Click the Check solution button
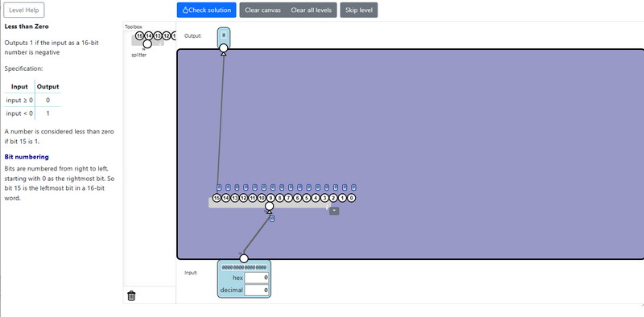This screenshot has width=644, height=317. [206, 10]
